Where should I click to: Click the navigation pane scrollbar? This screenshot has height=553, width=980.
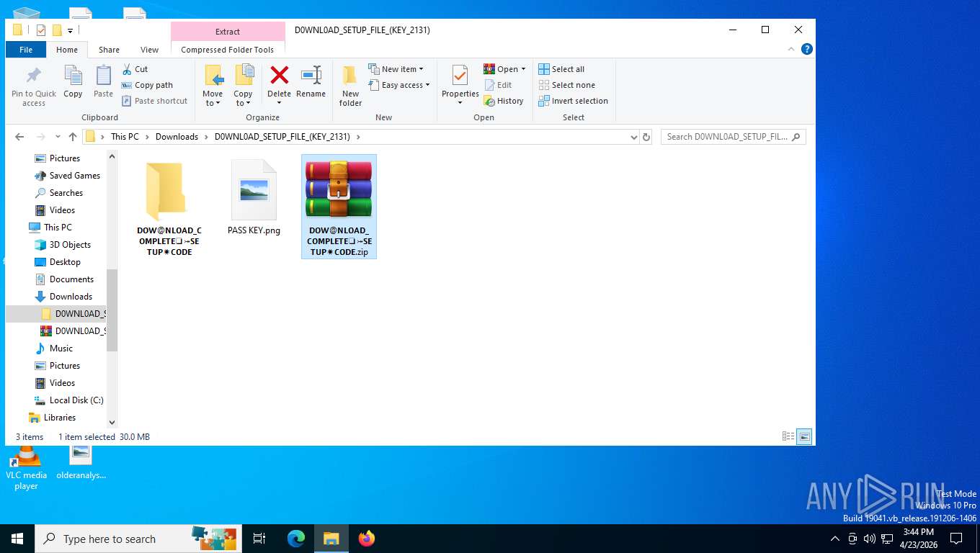pyautogui.click(x=112, y=310)
